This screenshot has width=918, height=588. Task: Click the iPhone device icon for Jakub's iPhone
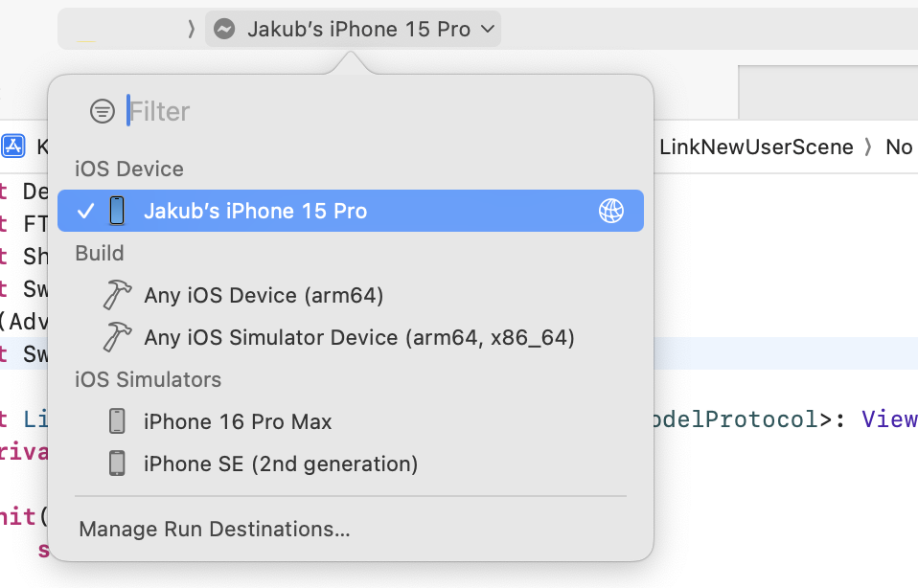point(117,211)
